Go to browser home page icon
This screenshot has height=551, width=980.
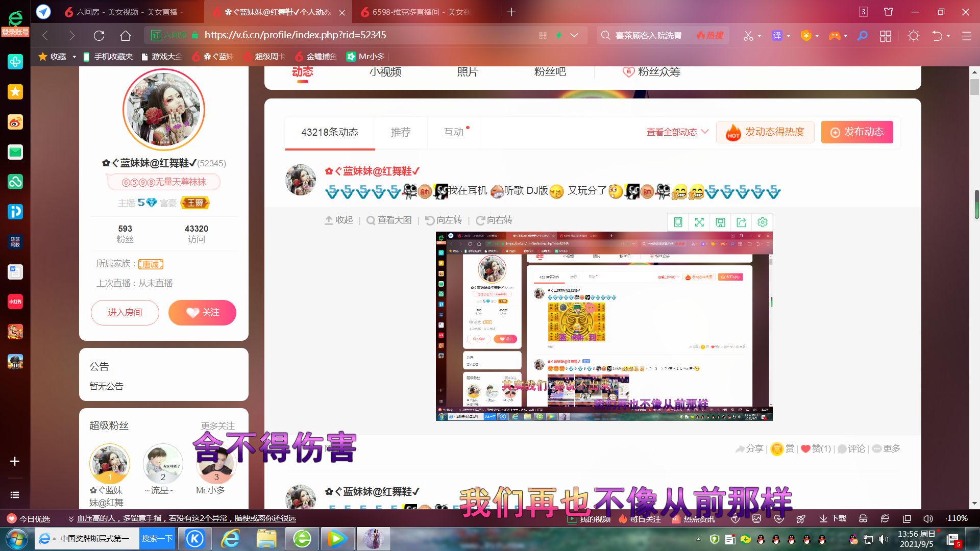126,36
